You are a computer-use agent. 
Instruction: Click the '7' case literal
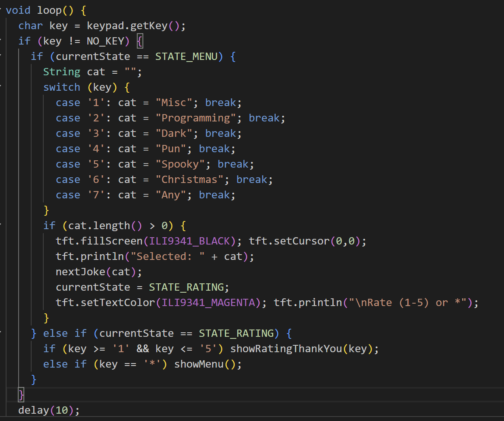point(96,195)
